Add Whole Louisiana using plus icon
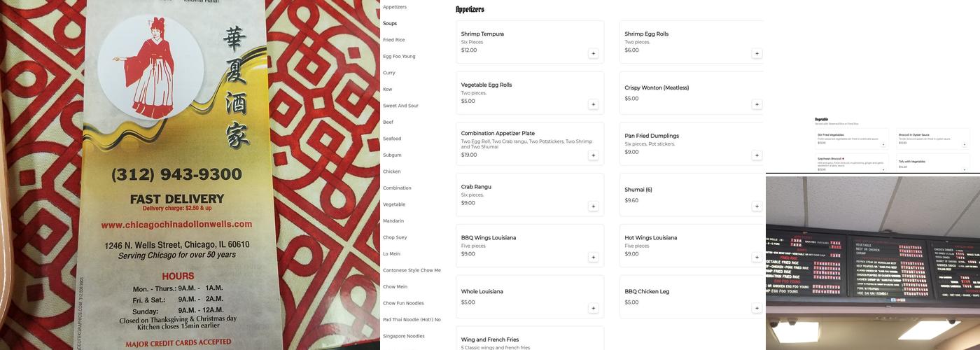The image size is (980, 350). (593, 309)
